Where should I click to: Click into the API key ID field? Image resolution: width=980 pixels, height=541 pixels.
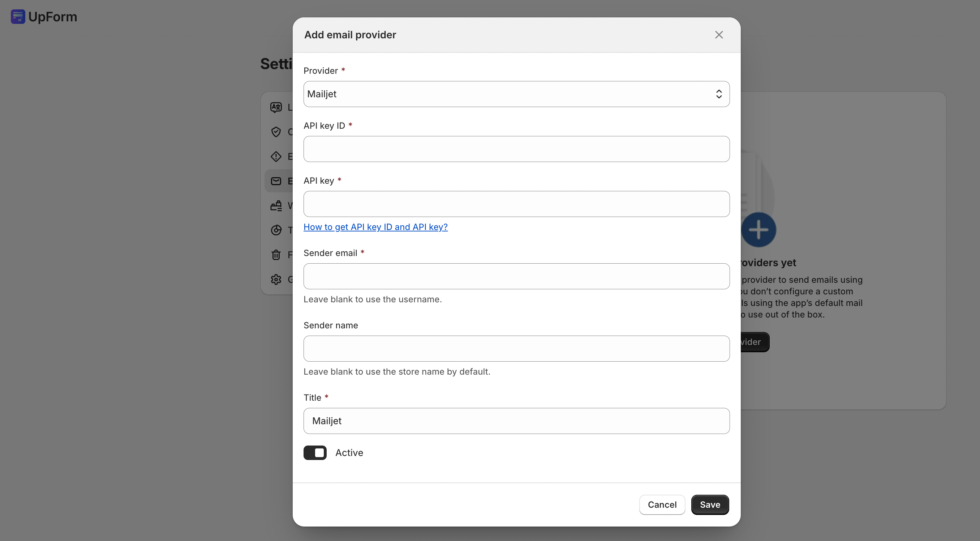[516, 149]
